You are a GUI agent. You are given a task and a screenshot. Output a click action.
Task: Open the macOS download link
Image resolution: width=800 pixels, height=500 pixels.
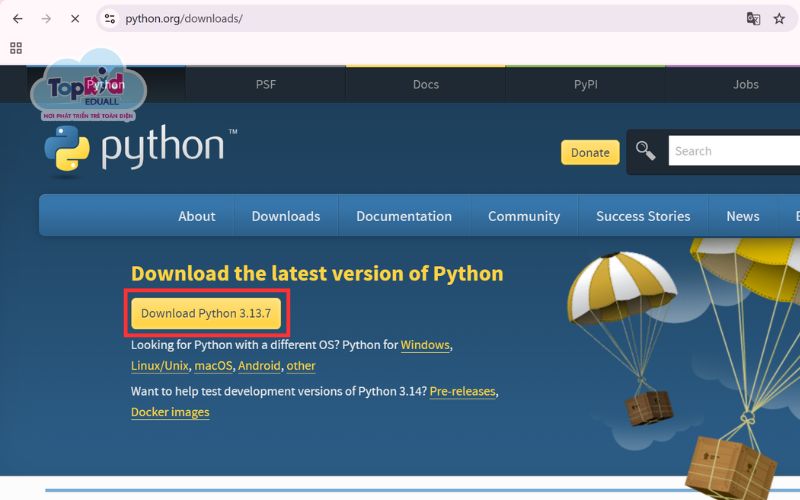(x=213, y=366)
